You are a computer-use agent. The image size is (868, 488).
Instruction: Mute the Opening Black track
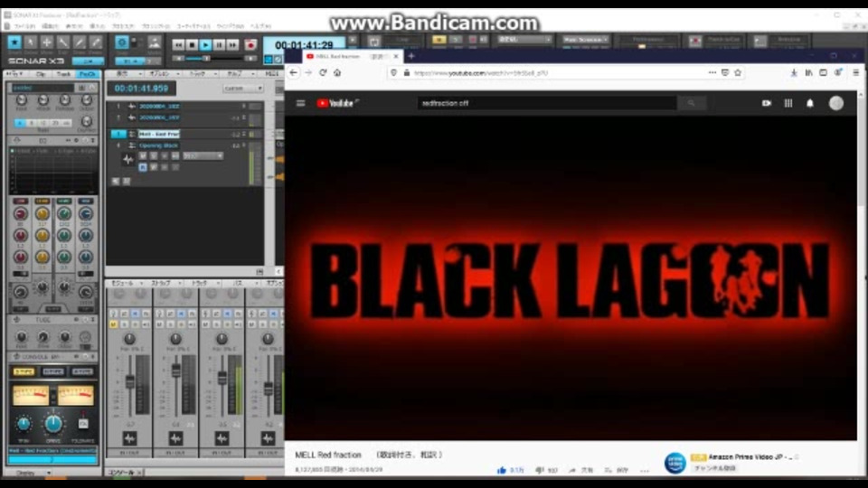pos(143,156)
